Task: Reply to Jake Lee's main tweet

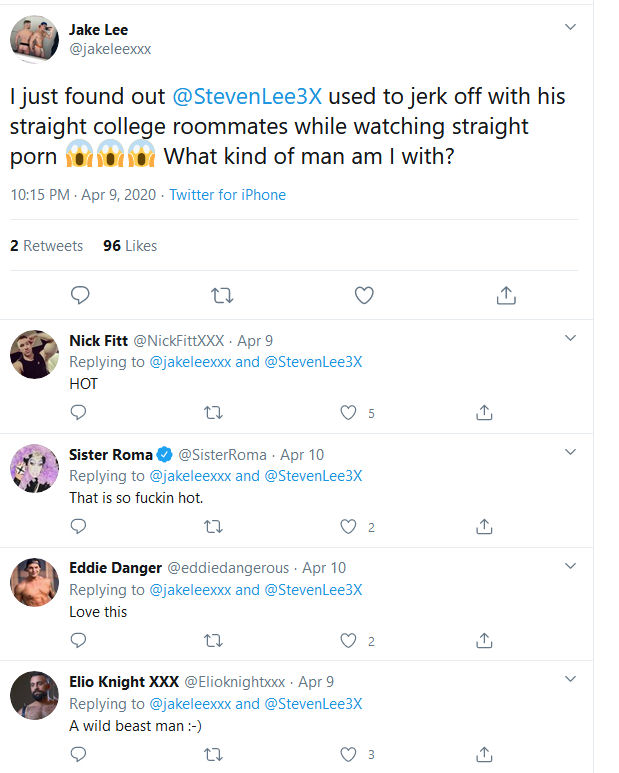Action: click(x=81, y=295)
